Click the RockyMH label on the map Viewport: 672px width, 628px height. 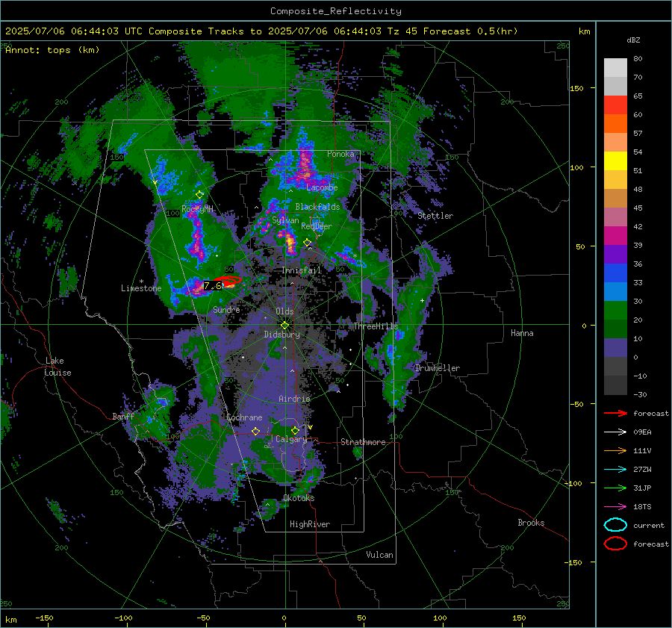(x=197, y=209)
